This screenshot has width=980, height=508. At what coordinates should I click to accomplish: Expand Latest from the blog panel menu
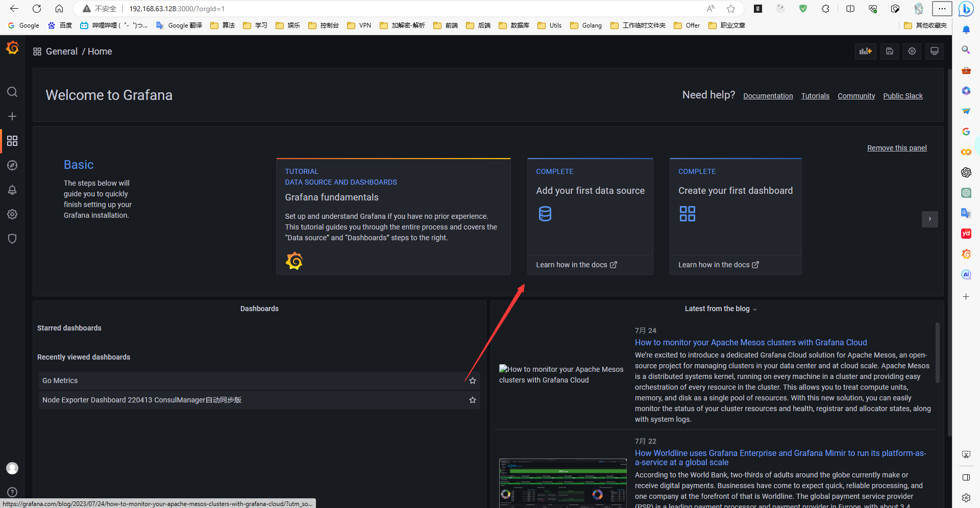[755, 309]
